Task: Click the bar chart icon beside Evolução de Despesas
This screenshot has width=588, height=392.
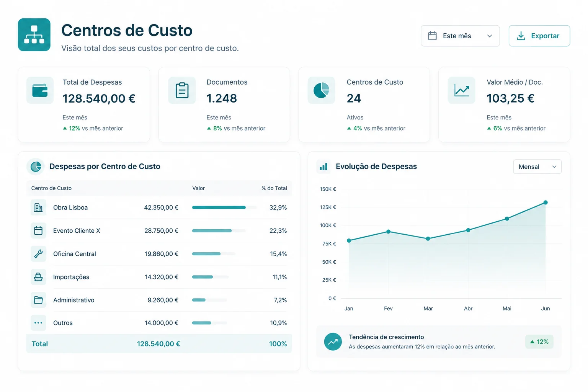Action: 323,167
